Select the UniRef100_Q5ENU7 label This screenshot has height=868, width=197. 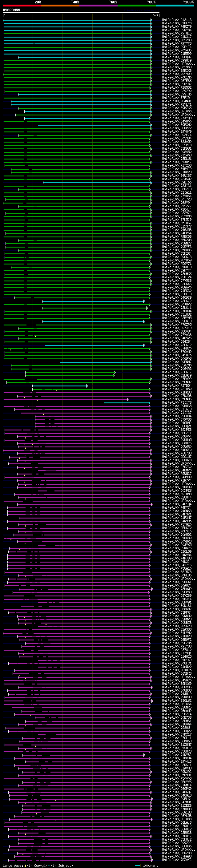(177, 382)
